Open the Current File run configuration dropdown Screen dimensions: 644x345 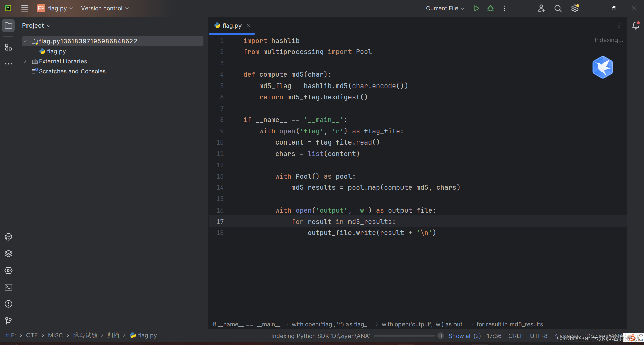444,8
